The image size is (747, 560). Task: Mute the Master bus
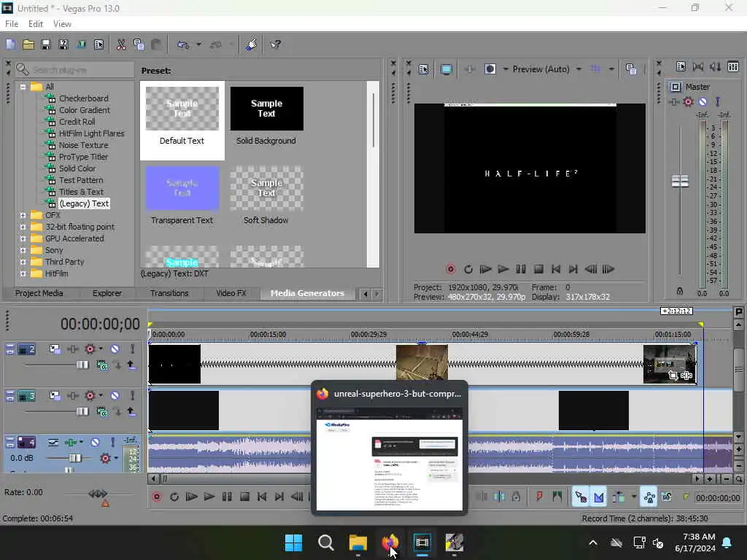[x=703, y=101]
